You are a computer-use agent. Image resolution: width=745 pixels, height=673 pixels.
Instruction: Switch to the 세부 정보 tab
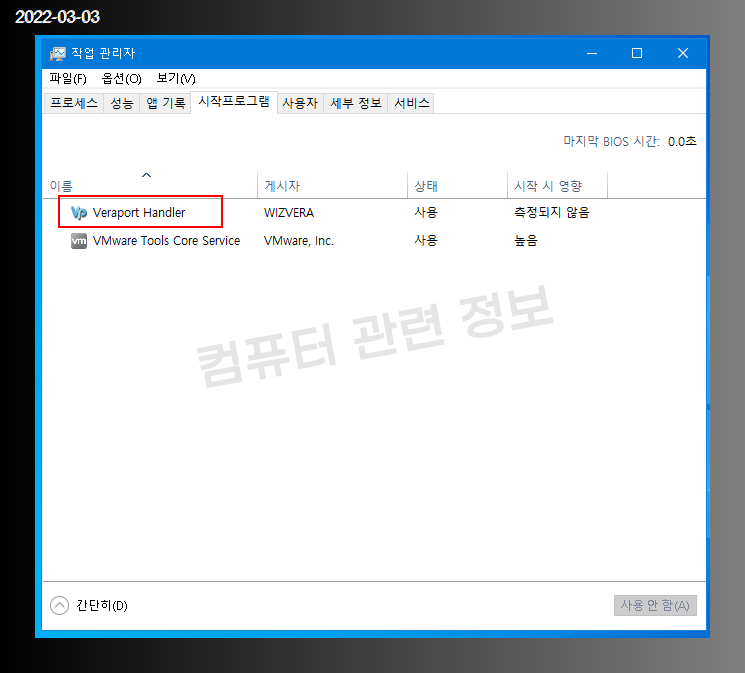[356, 103]
